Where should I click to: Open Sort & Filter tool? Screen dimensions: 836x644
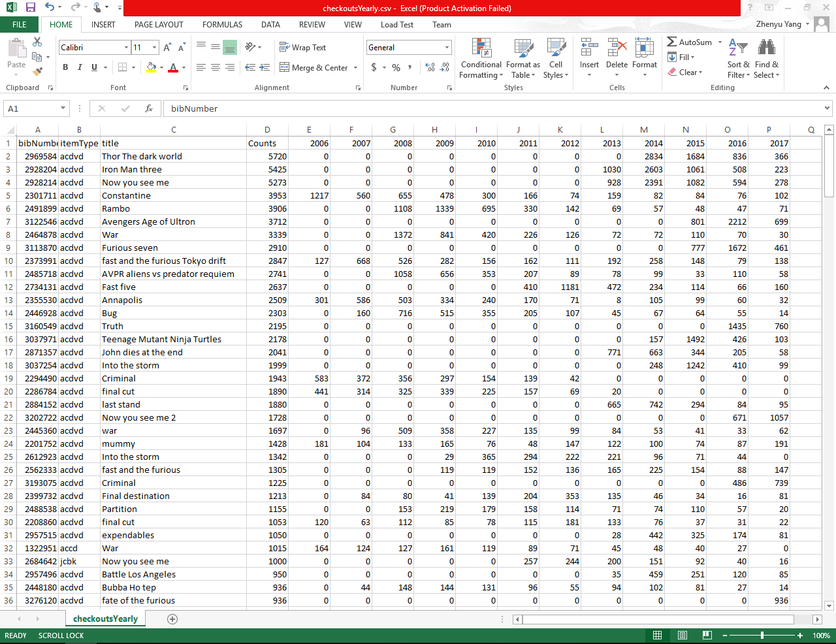point(738,59)
